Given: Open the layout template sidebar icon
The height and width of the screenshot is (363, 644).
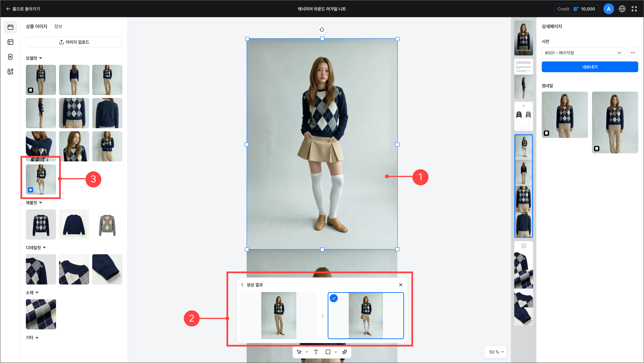Looking at the screenshot, I should 10,42.
